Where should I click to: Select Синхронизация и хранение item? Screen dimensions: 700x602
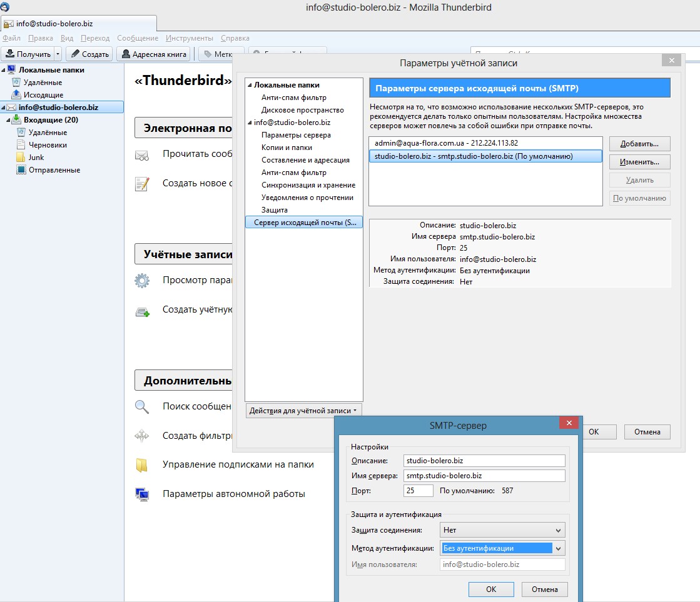click(308, 185)
